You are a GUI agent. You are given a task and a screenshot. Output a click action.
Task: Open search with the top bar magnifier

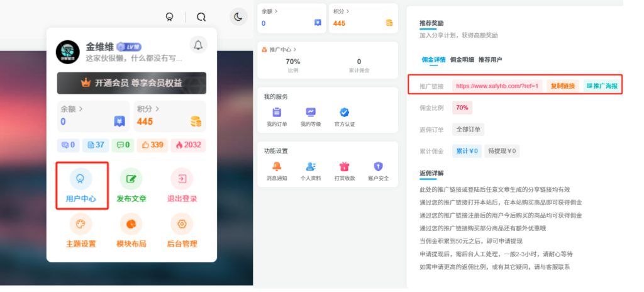(201, 17)
